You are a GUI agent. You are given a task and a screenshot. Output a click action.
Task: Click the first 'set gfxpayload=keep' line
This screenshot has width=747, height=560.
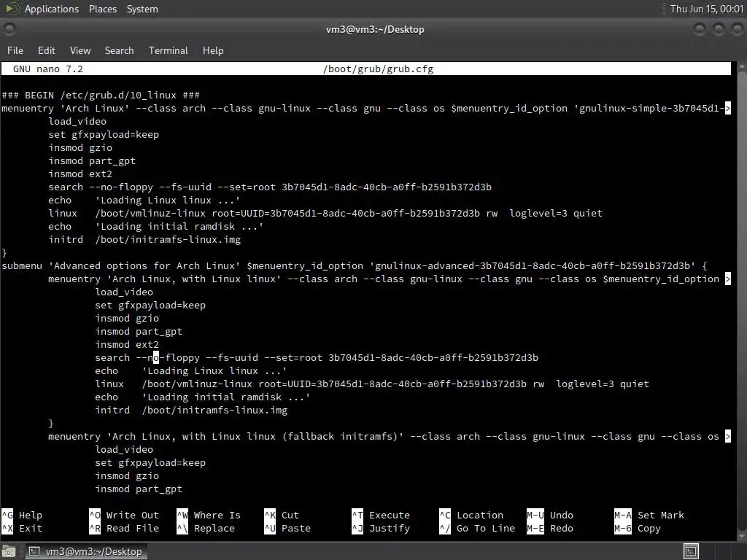(104, 135)
